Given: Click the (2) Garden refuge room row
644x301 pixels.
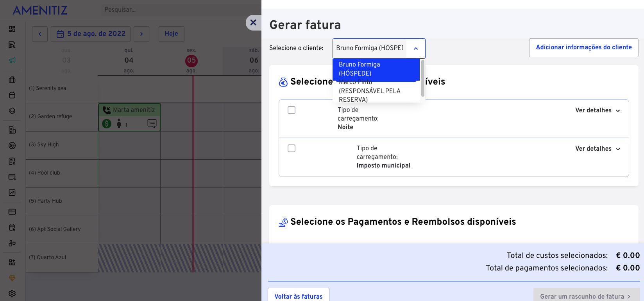Looking at the screenshot, I should tap(62, 117).
